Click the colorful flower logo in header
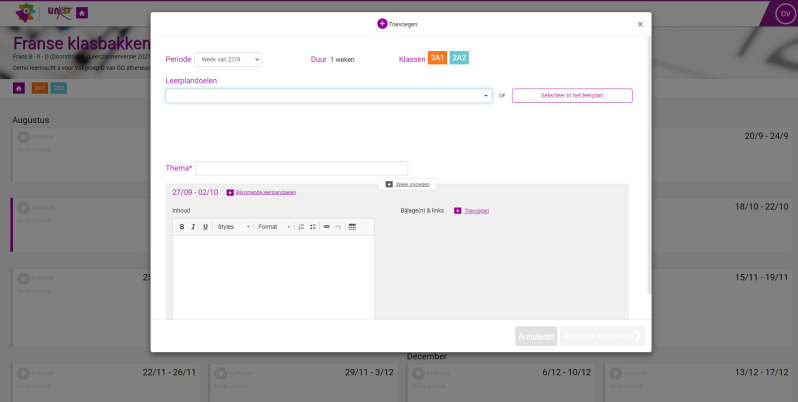798x402 pixels. tap(25, 13)
